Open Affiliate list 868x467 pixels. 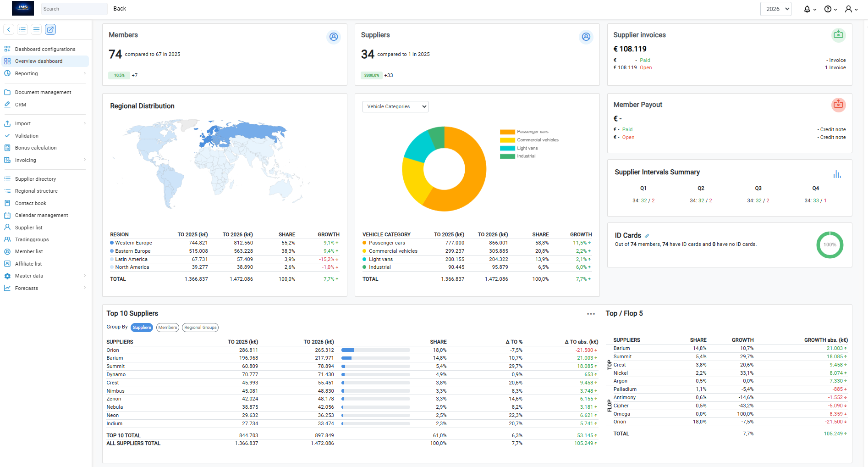(28, 264)
